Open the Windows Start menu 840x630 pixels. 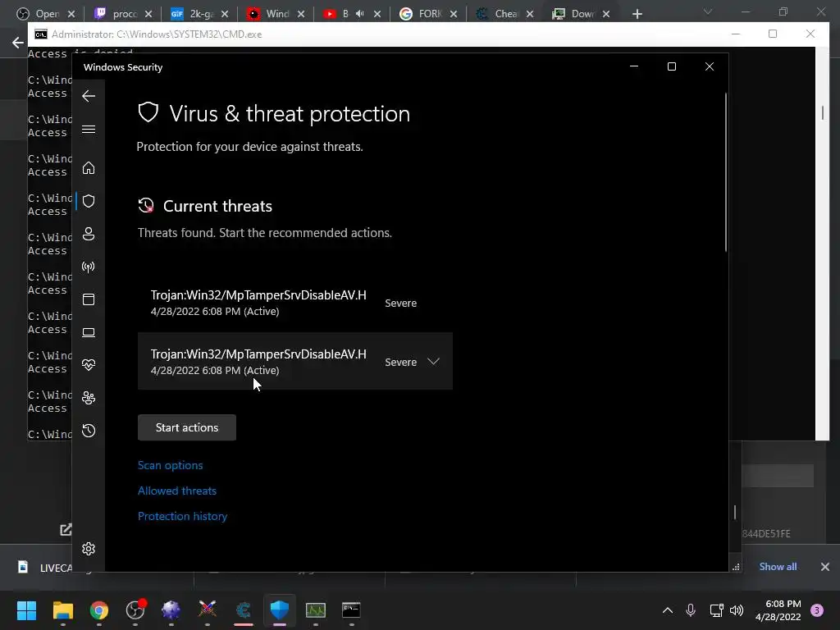[26, 610]
